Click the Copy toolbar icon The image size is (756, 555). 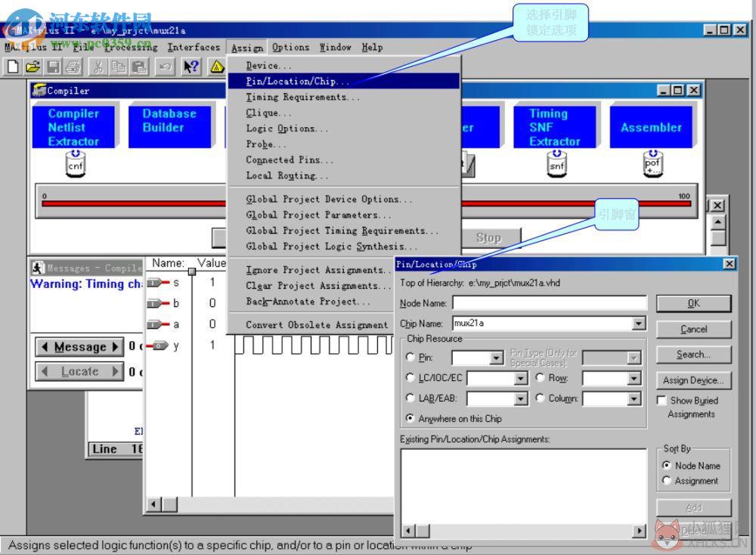coord(119,67)
